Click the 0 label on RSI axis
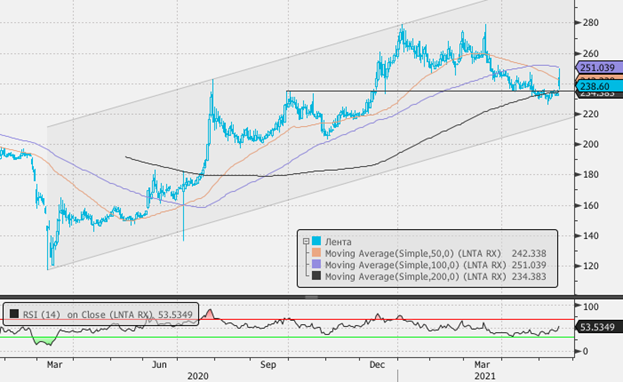Image resolution: width=623 pixels, height=382 pixels. (585, 351)
